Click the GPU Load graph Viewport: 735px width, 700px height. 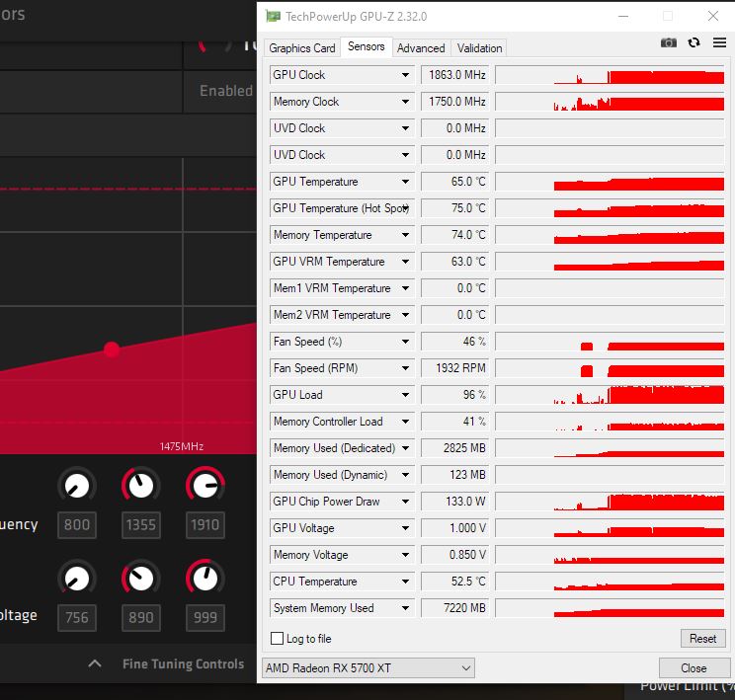coord(610,395)
